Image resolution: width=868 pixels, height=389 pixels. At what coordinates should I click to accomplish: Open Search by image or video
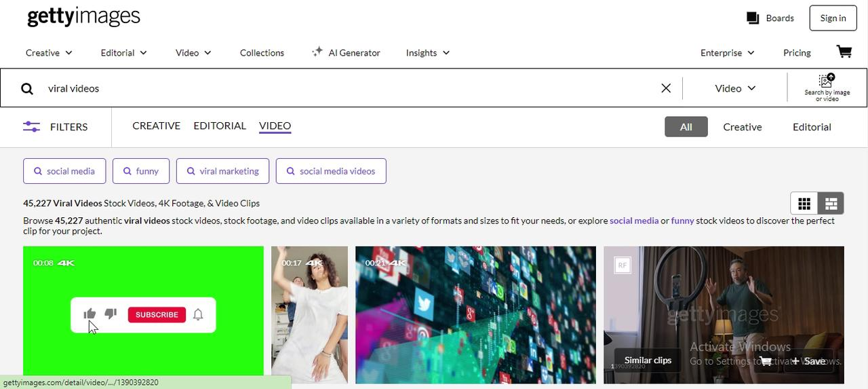pyautogui.click(x=827, y=88)
